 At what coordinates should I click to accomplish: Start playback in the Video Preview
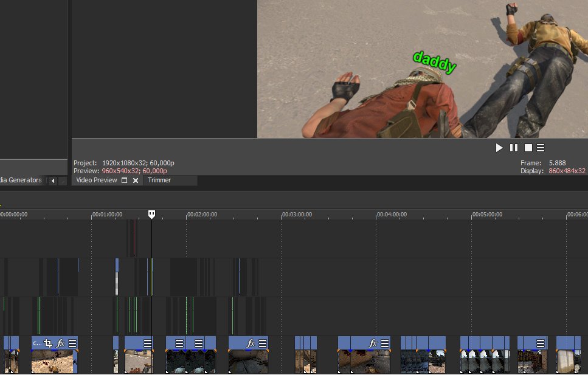click(x=499, y=148)
